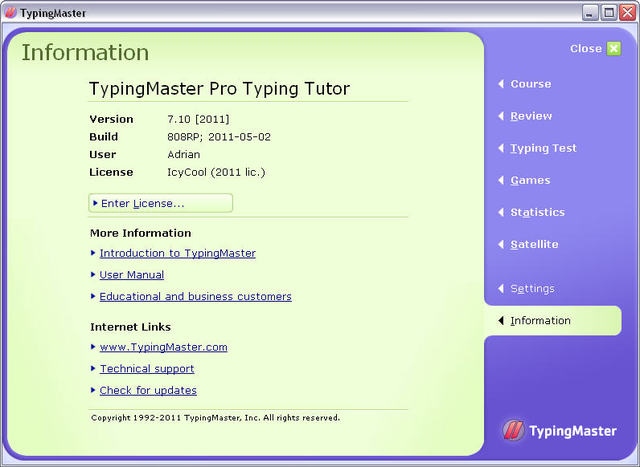Click license value IcyCool (2011 lic.)
The image size is (640, 467).
click(x=216, y=172)
